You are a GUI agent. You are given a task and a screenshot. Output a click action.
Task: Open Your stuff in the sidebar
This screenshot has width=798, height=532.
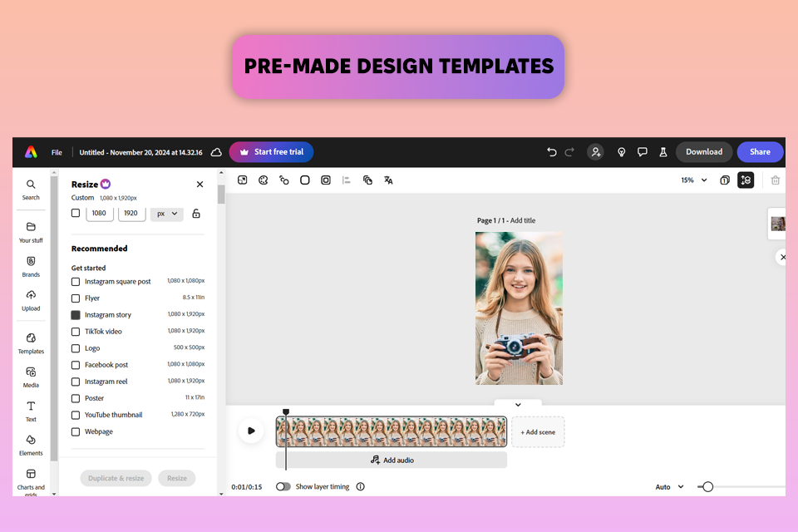tap(31, 232)
